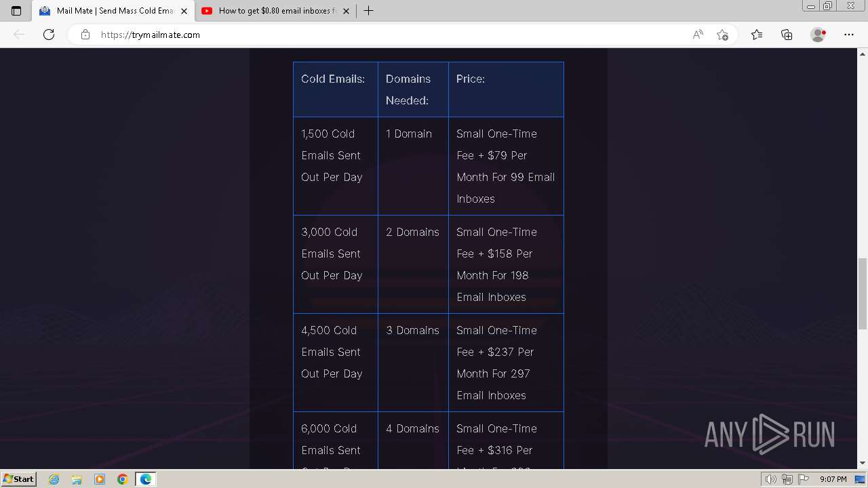The width and height of the screenshot is (868, 488).
Task: Open network icon in system tray
Action: (787, 479)
